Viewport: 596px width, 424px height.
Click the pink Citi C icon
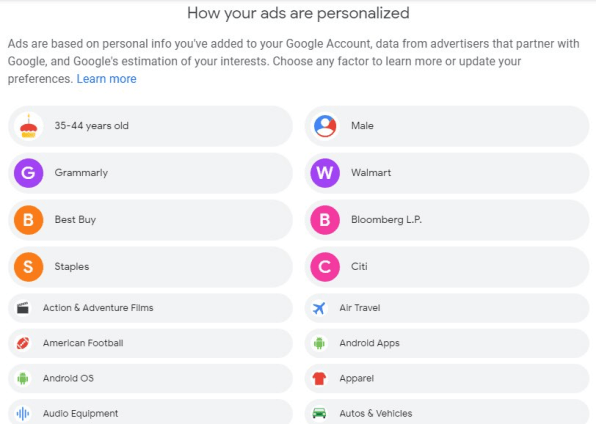tap(325, 267)
